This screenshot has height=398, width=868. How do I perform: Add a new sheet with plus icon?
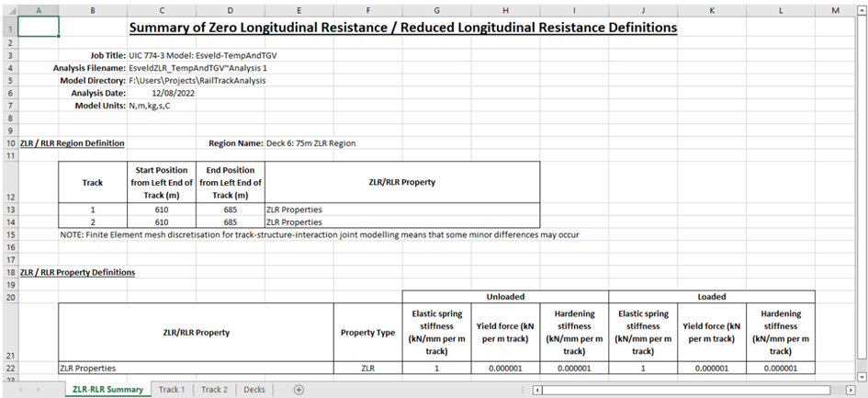(299, 390)
